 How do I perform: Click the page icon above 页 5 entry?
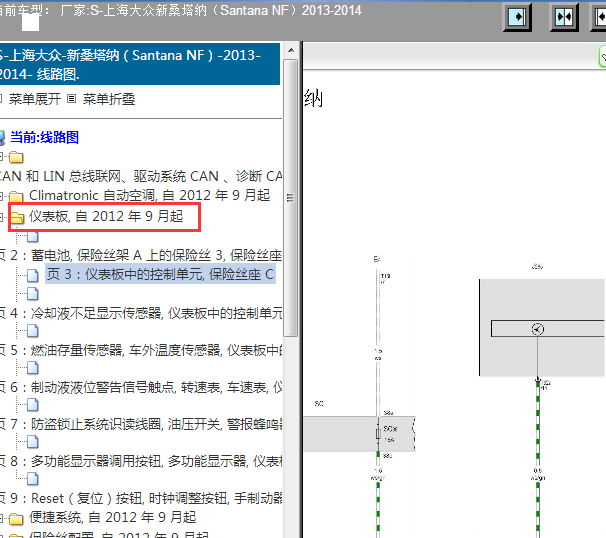click(33, 331)
